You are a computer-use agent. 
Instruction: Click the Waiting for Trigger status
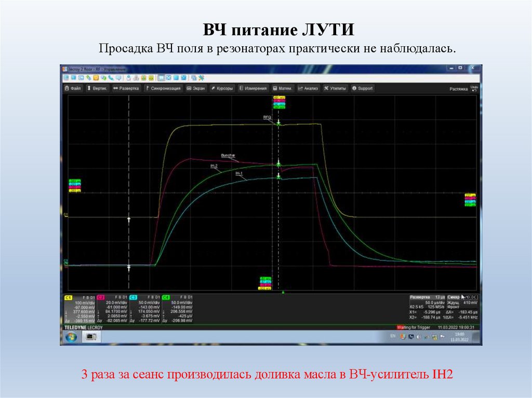click(413, 327)
